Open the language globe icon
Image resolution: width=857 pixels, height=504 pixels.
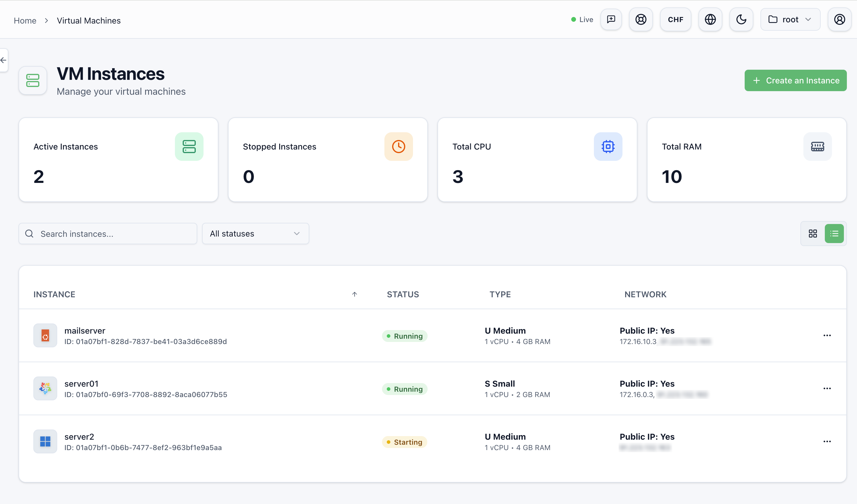710,19
